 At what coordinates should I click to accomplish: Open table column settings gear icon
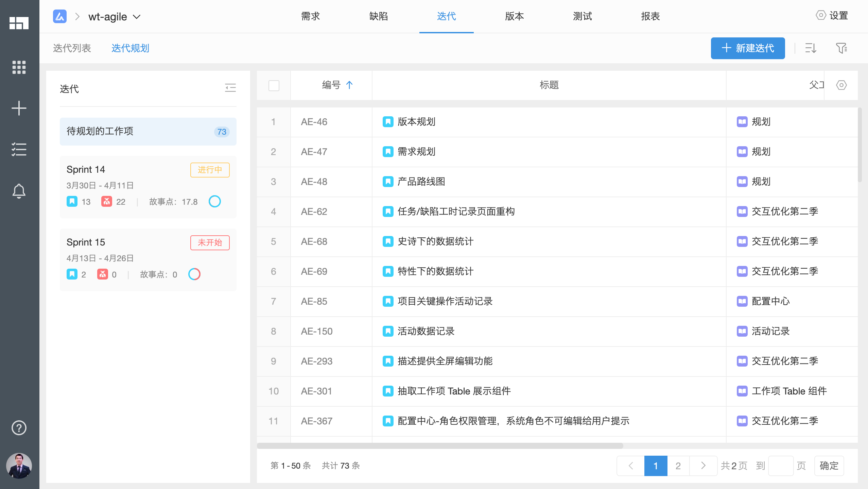coord(841,85)
